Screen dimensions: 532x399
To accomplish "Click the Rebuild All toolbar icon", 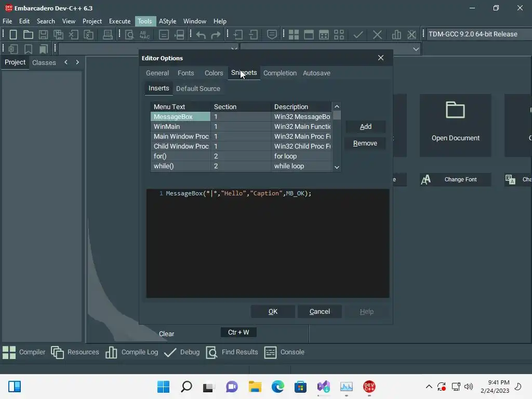I will (x=339, y=34).
